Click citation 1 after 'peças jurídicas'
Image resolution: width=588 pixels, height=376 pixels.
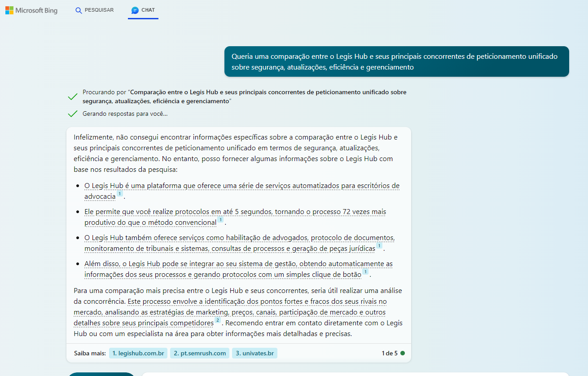pos(379,246)
